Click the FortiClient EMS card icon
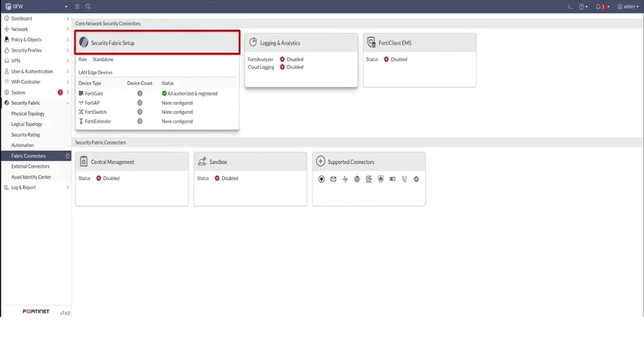 371,42
